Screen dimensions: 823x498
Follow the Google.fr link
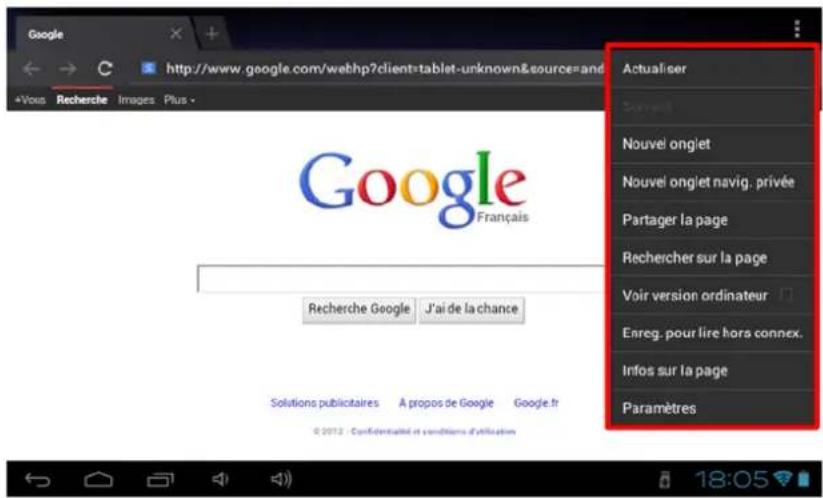pos(536,403)
